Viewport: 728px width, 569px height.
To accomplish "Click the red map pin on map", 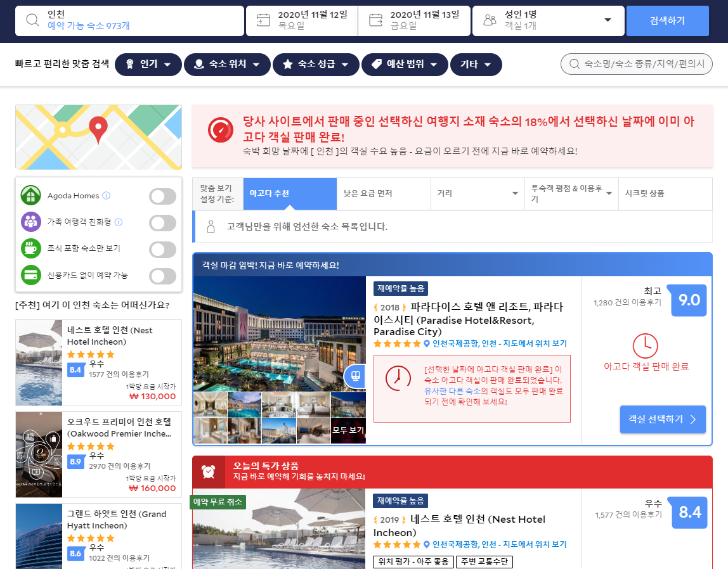I will pos(98,129).
